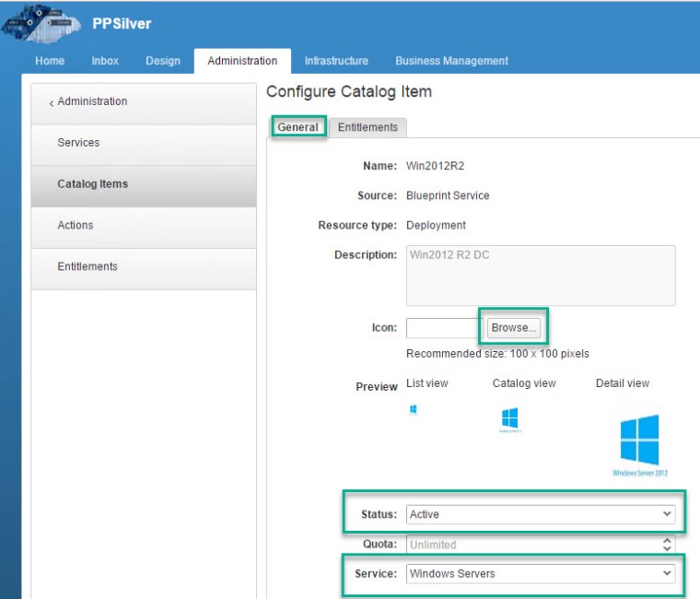
Task: Select Actions in the sidebar
Action: coord(76,225)
